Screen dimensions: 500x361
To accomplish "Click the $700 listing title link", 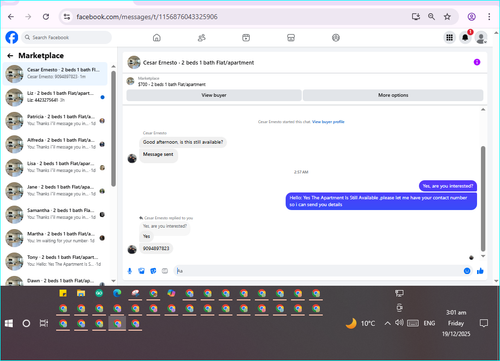I will (172, 84).
